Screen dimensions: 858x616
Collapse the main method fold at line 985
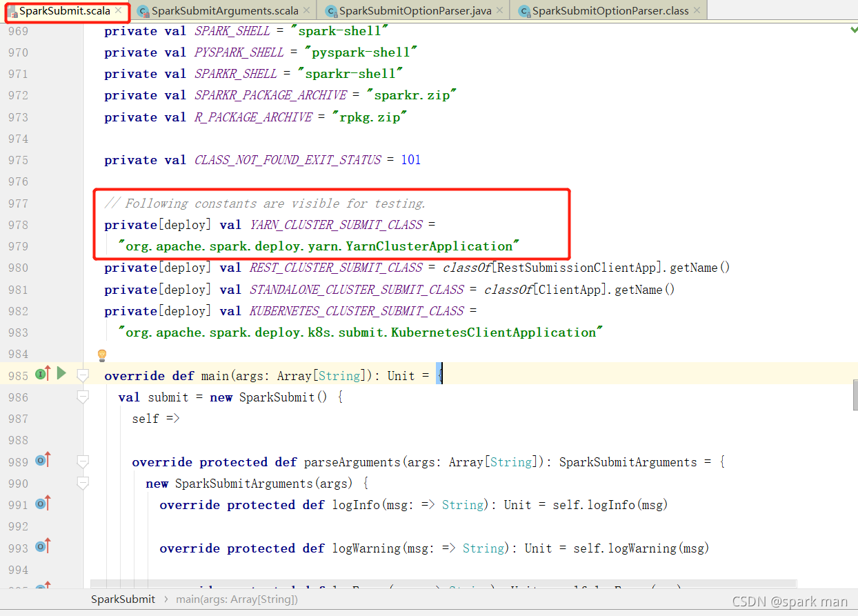tap(83, 375)
